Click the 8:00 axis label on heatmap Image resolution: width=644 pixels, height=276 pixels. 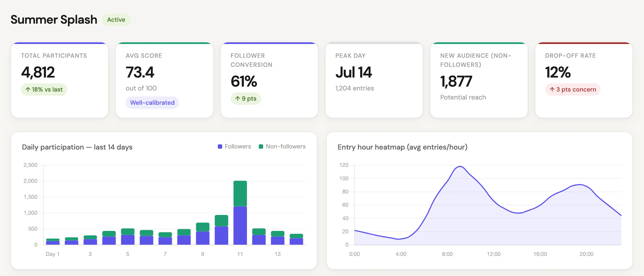point(447,254)
